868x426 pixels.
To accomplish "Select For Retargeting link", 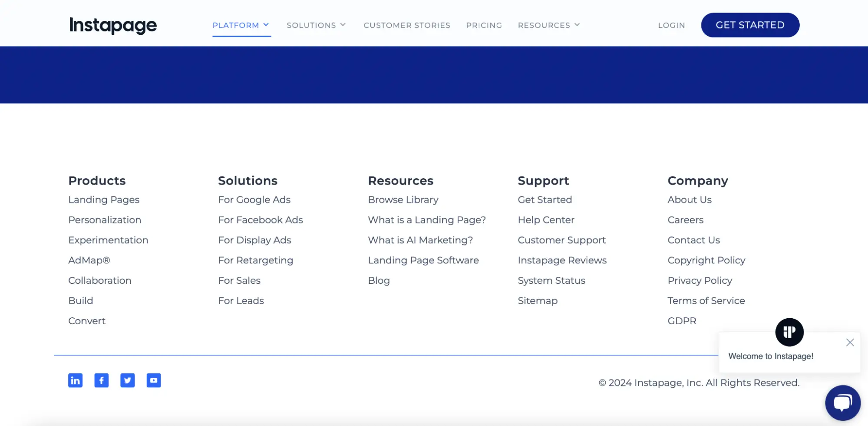I will tap(256, 260).
